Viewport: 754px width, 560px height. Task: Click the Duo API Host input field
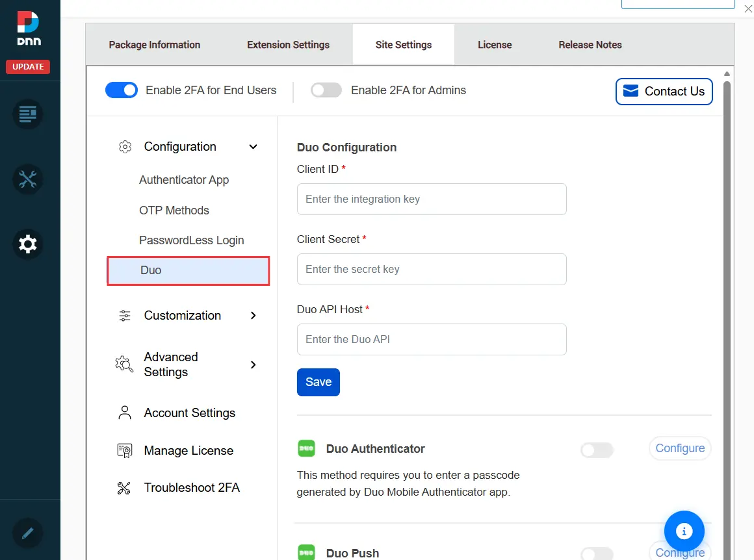pos(432,339)
